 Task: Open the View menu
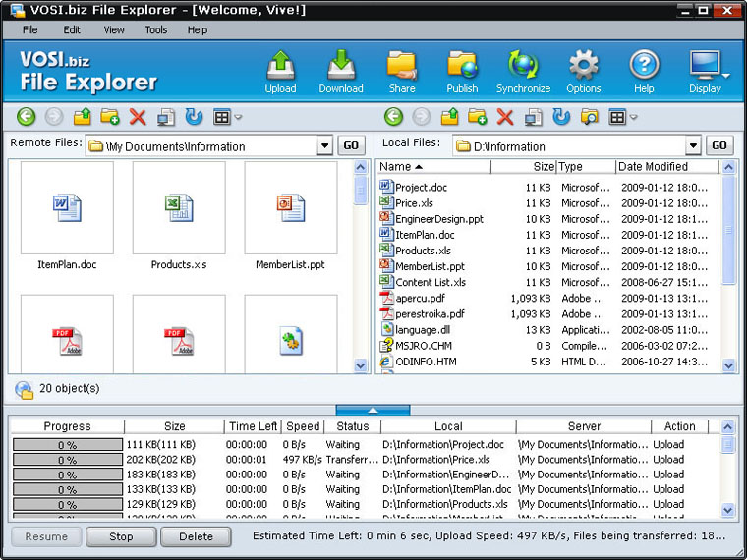(114, 30)
